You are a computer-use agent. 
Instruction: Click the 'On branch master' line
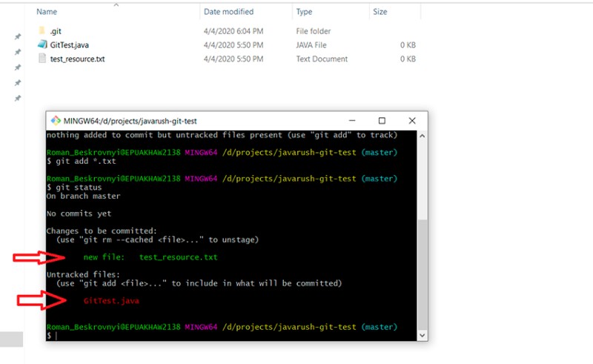click(83, 196)
